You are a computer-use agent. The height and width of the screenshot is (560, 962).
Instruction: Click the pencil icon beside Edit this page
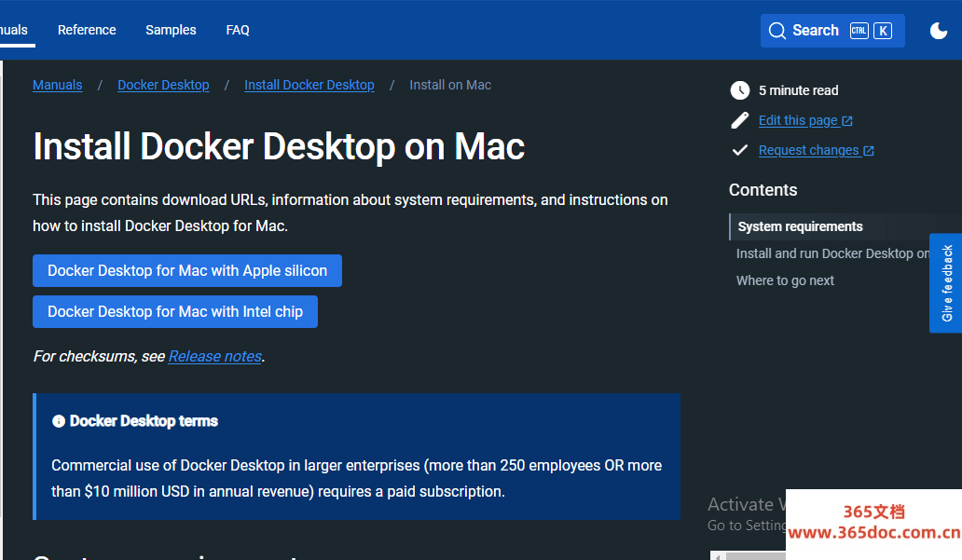pos(739,120)
